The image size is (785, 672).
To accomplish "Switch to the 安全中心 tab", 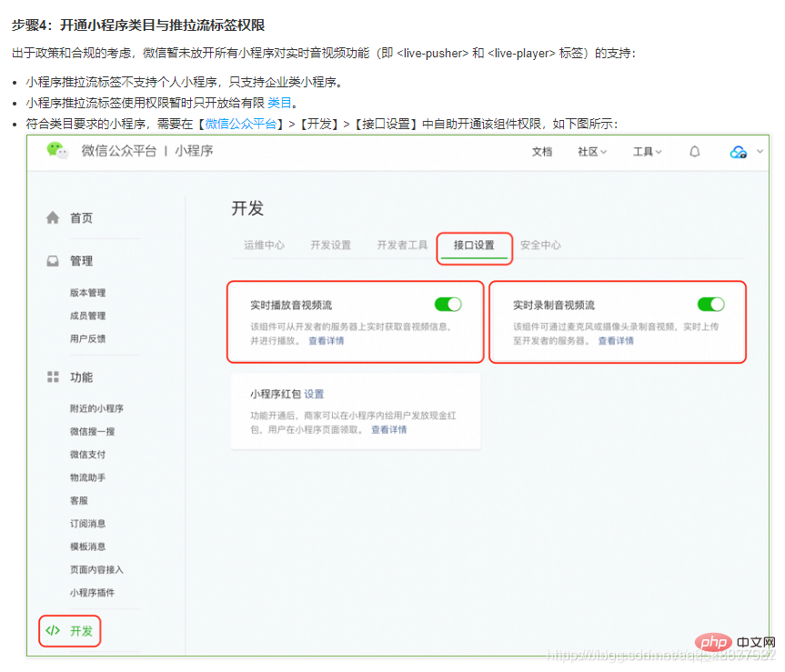I will tap(540, 245).
